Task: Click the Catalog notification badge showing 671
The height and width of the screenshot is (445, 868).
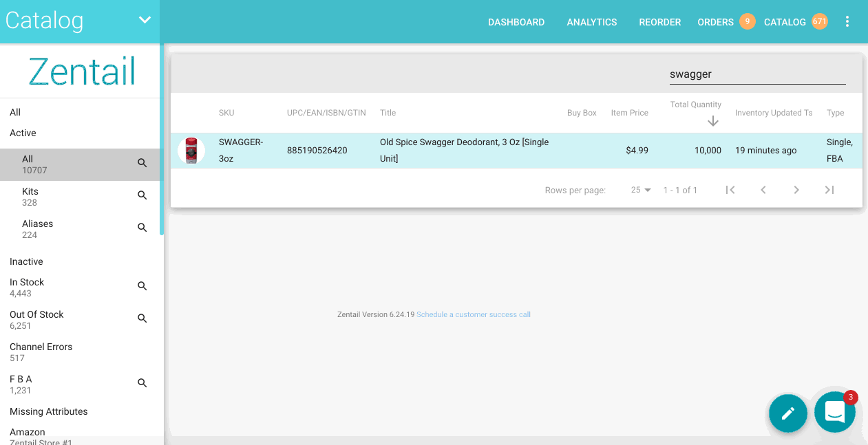Action: (x=819, y=21)
